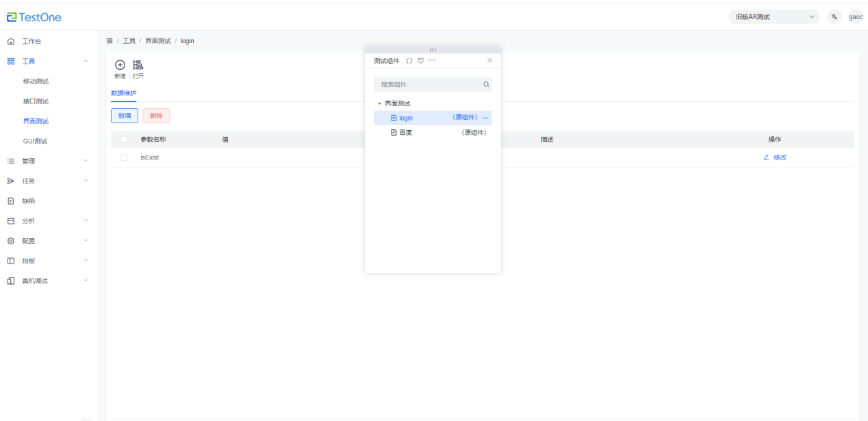Screen dimensions: 868x421
Task: Click the search magnifier in component search
Action: (x=486, y=85)
